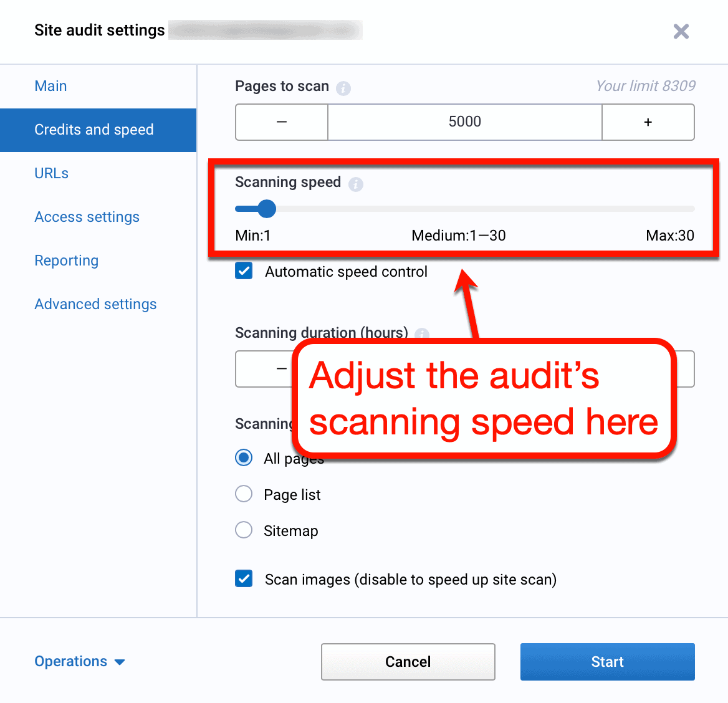The image size is (728, 703).
Task: Switch to the Main settings section
Action: click(x=50, y=86)
